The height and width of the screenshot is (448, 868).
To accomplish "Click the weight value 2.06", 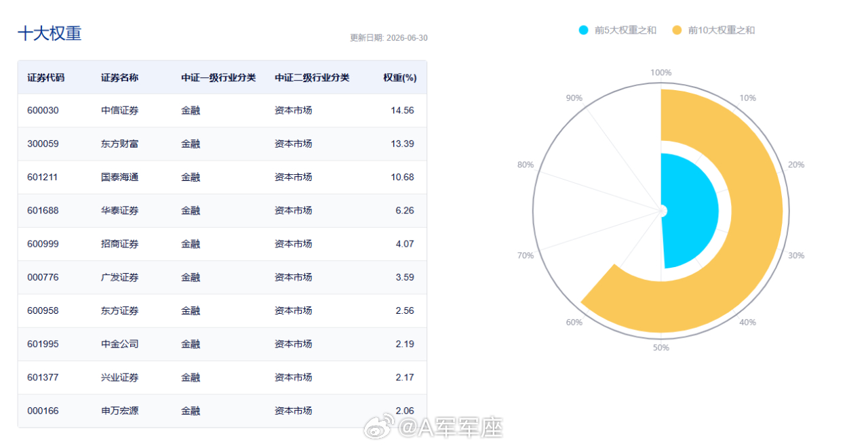I will [x=405, y=411].
